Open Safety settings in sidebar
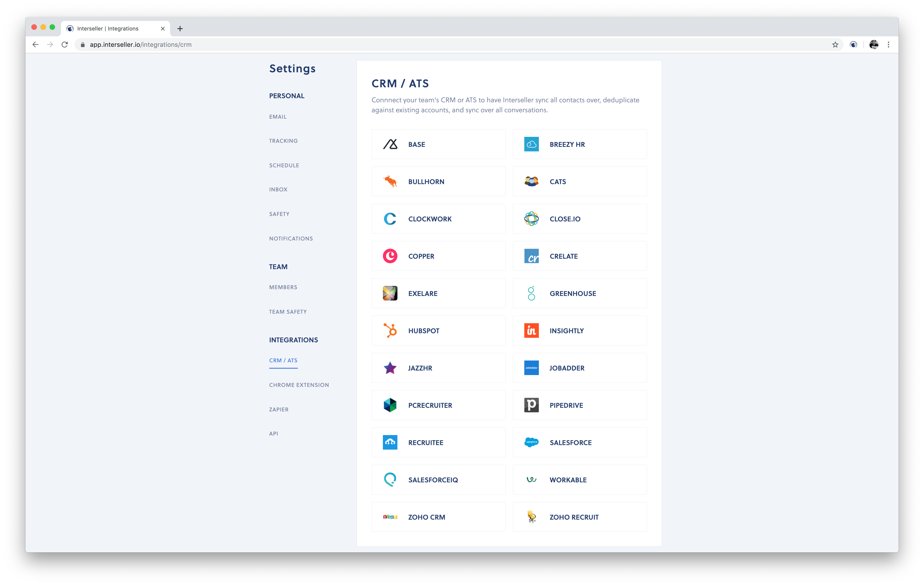 point(279,214)
